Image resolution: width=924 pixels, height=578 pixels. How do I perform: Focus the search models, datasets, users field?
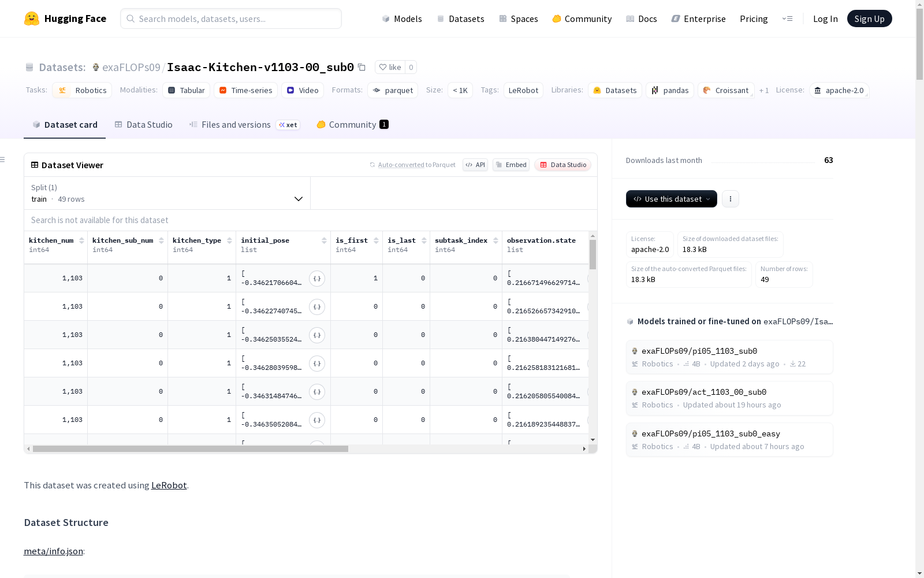(231, 18)
